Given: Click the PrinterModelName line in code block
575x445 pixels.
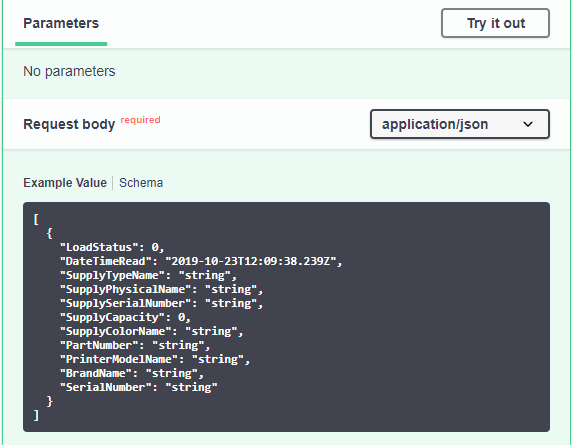Looking at the screenshot, I should 155,359.
